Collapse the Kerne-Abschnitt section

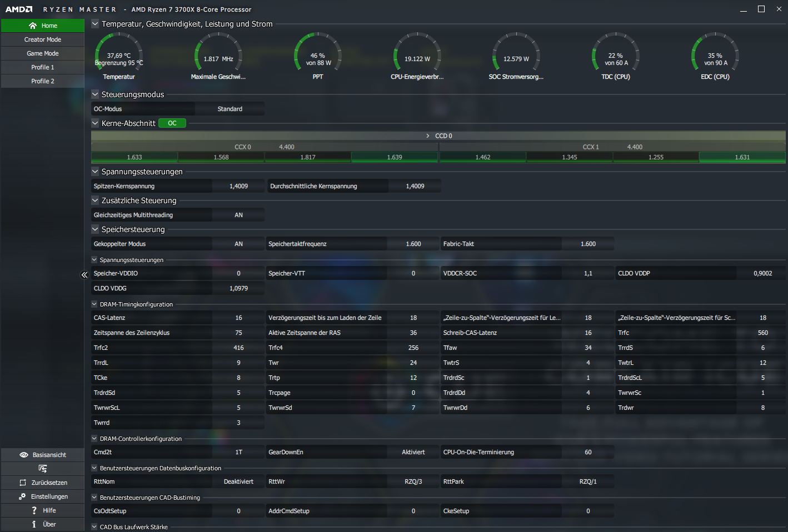coord(95,123)
